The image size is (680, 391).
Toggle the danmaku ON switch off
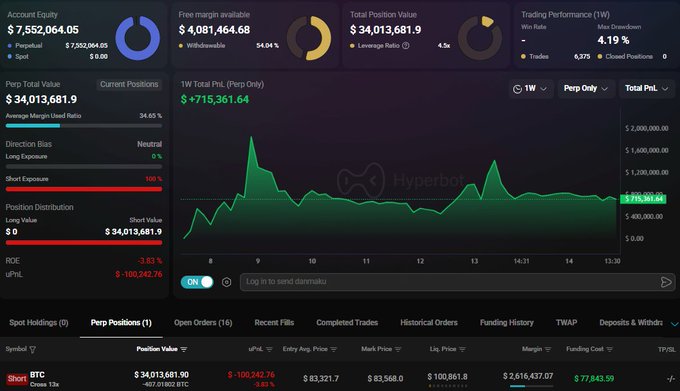pos(197,282)
